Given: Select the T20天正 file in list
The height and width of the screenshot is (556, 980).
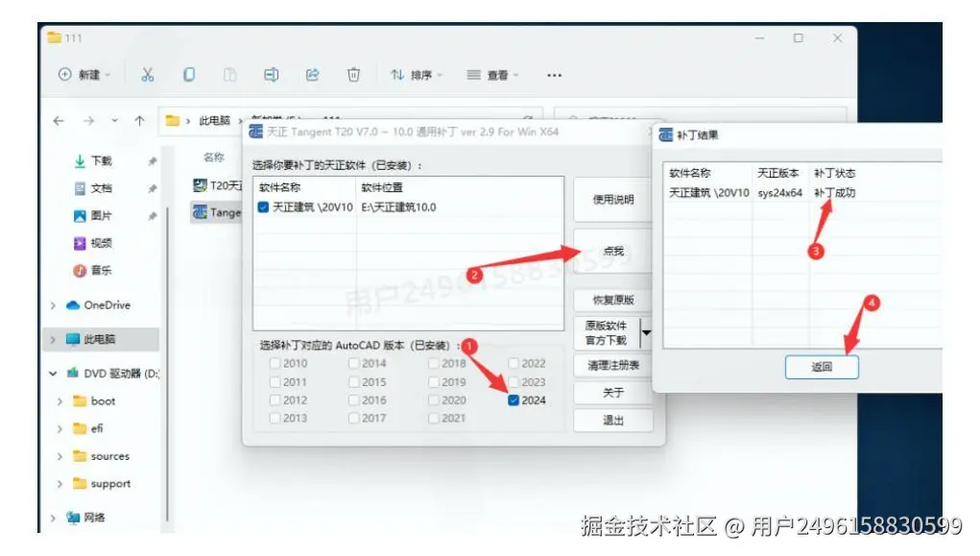Looking at the screenshot, I should coord(217,185).
